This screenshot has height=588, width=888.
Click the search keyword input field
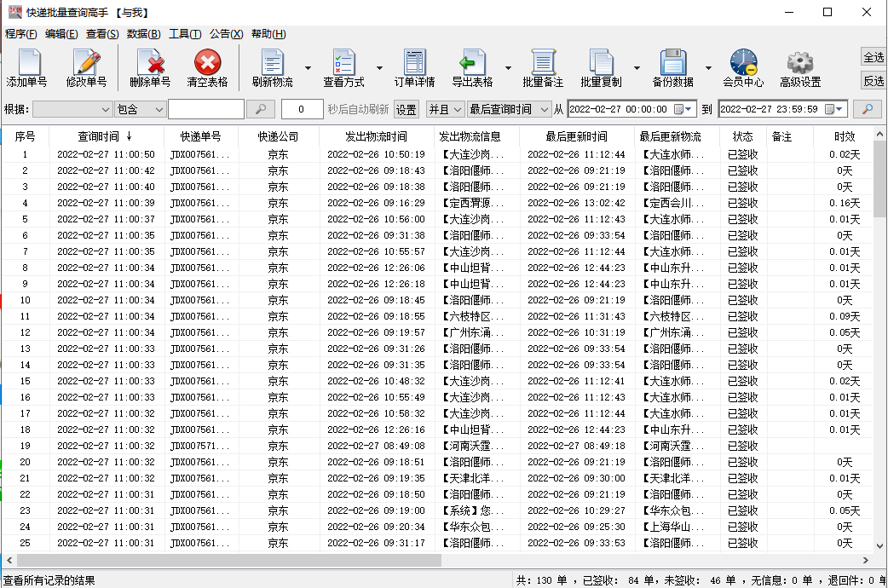tap(205, 109)
